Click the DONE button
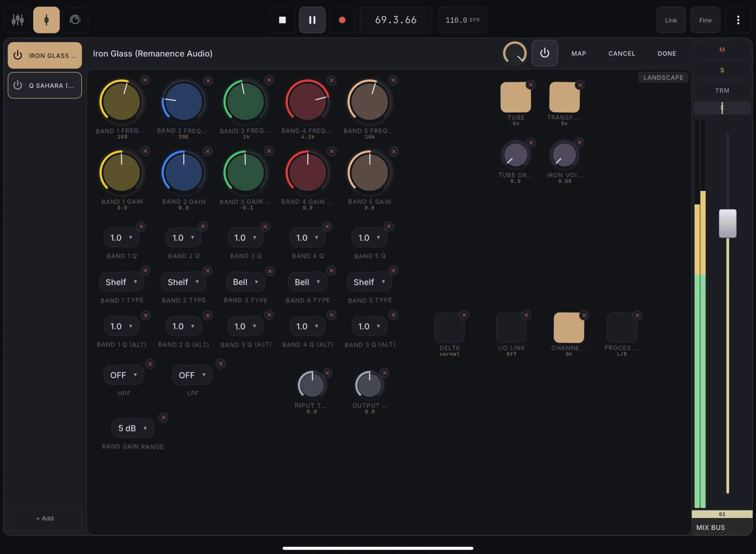Screen dimensions: 756x554 click(667, 53)
